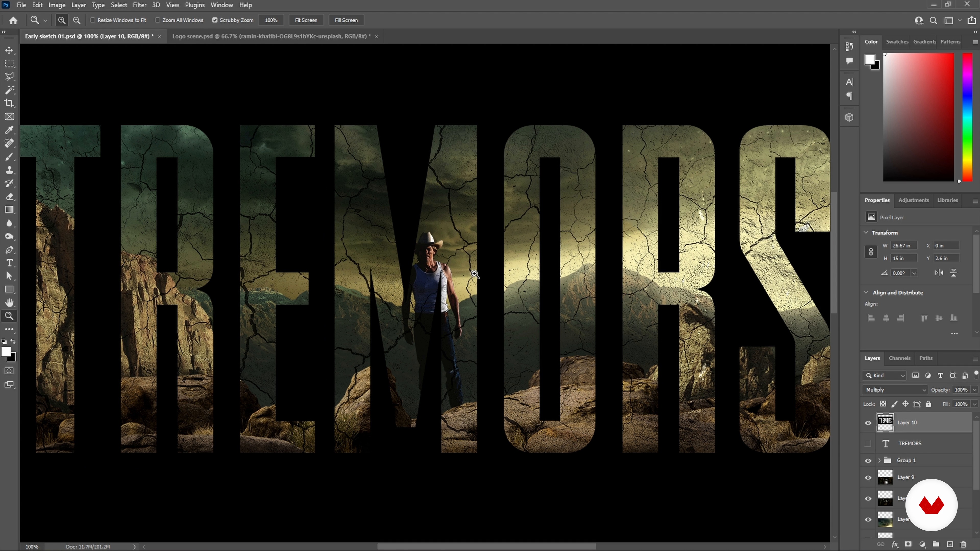Toggle lock all for layer
The image size is (980, 551).
928,404
